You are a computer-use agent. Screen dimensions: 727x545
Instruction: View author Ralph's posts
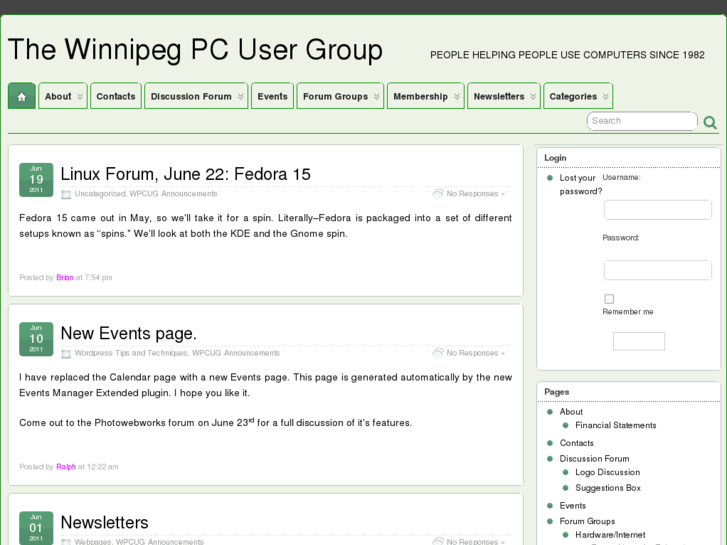(66, 467)
